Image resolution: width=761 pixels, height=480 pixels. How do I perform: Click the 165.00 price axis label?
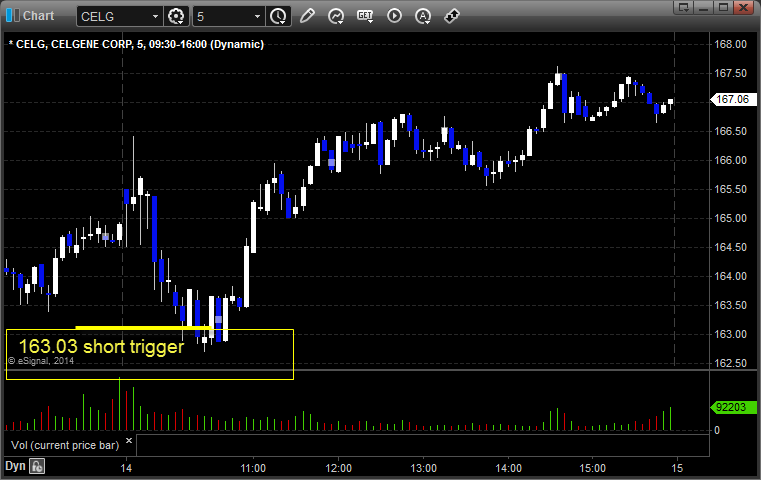point(730,218)
